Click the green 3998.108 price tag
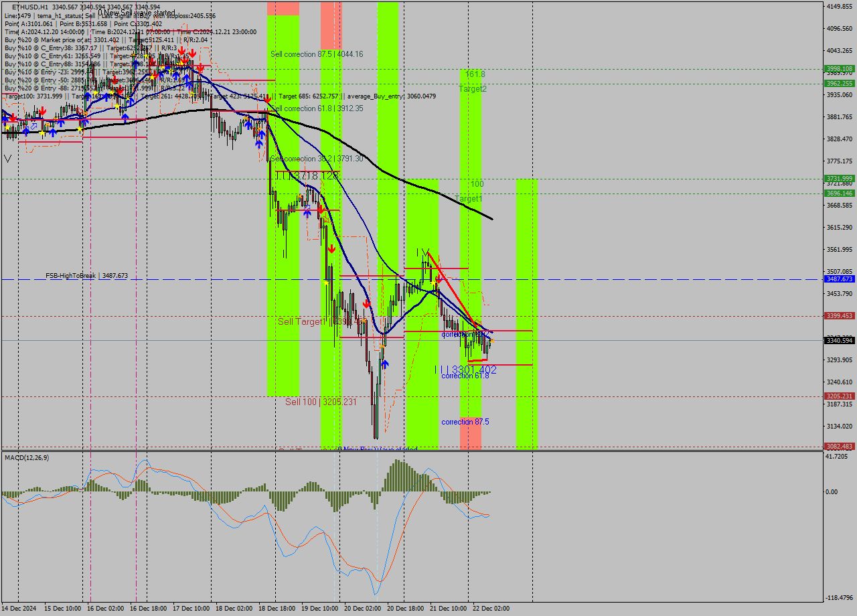Screen dimensions: 857x616 click(x=840, y=69)
